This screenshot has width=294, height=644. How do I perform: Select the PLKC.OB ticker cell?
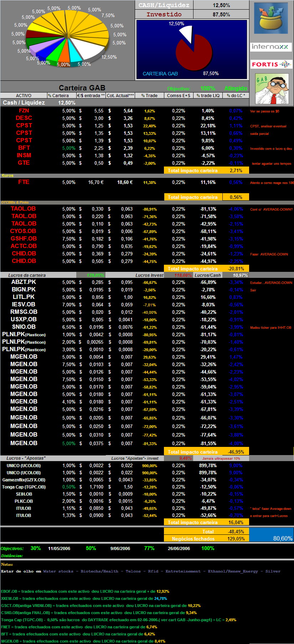(x=24, y=501)
